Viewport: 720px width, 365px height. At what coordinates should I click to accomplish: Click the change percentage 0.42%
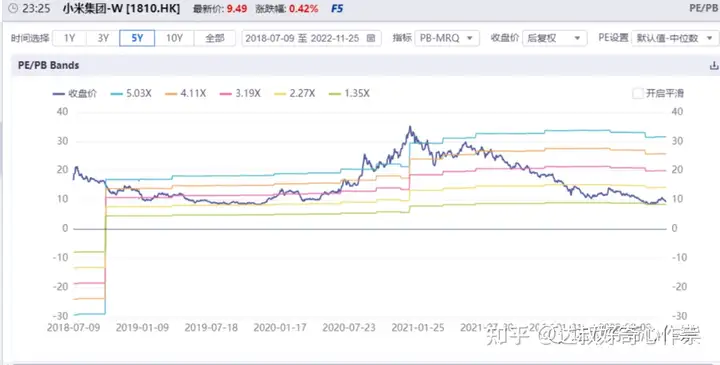coord(304,9)
